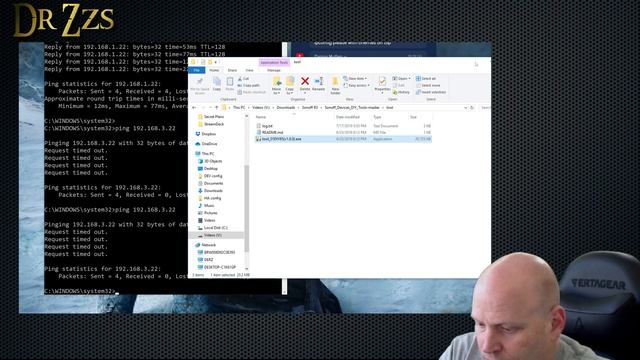Click the Copy icon in Clipboard group
This screenshot has width=640, height=360.
pyautogui.click(x=217, y=82)
